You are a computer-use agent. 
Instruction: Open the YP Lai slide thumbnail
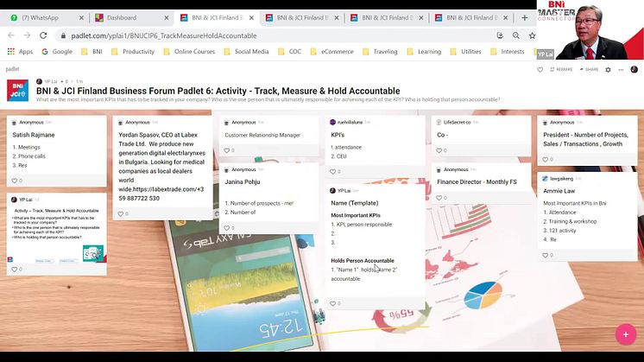(x=57, y=235)
